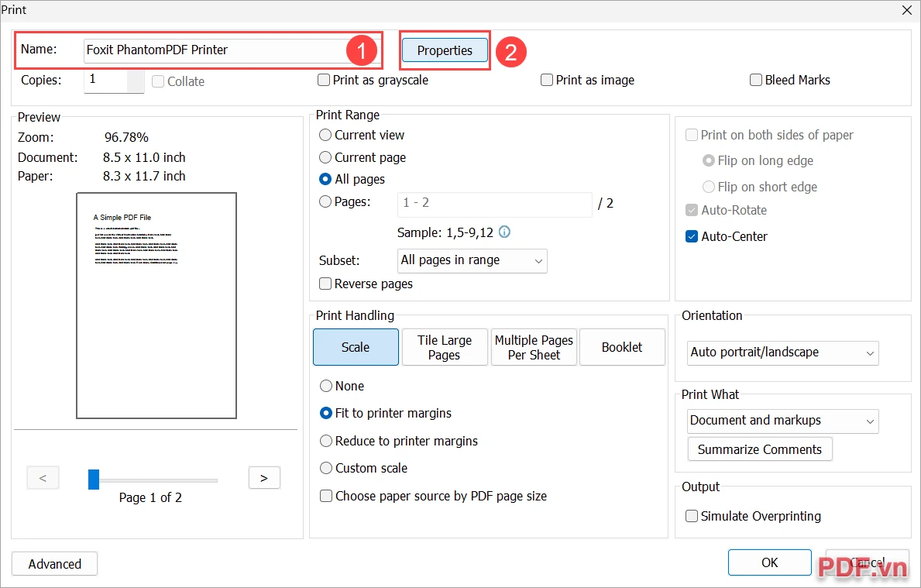Click Summarize Comments button

(759, 449)
